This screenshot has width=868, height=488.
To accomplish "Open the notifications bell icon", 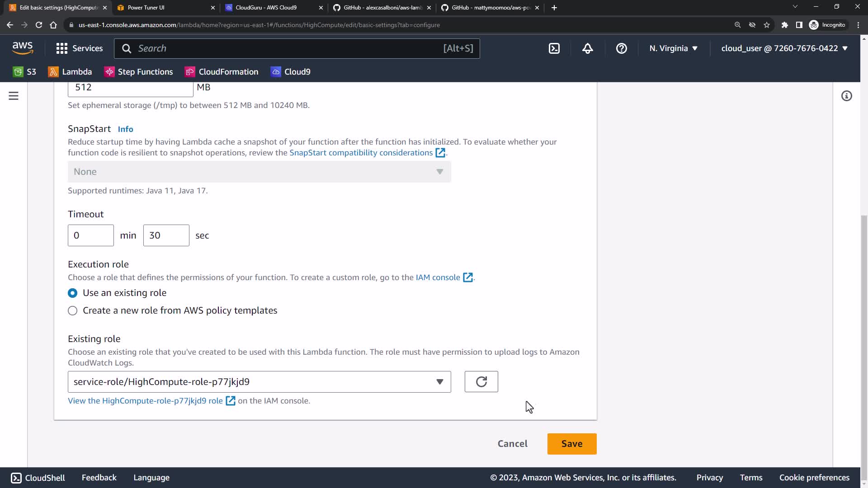I will pyautogui.click(x=587, y=48).
